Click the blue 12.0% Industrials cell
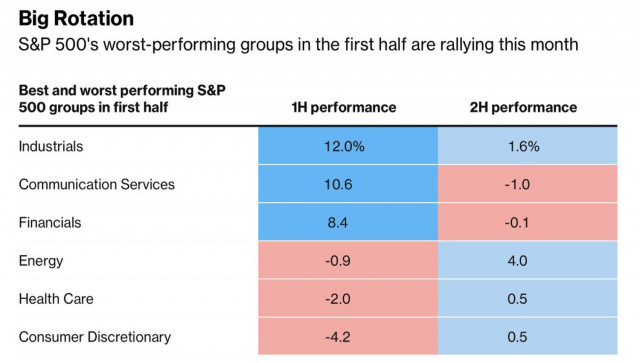This screenshot has width=640, height=363. (348, 146)
